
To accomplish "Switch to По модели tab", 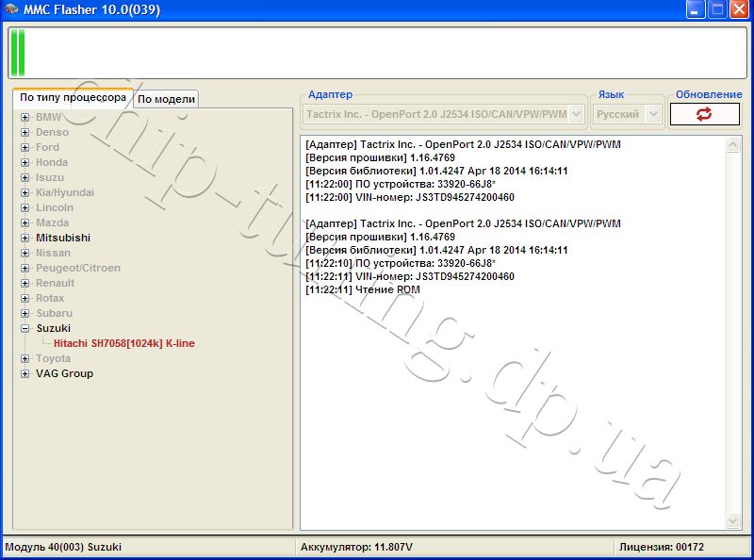I will tap(167, 99).
